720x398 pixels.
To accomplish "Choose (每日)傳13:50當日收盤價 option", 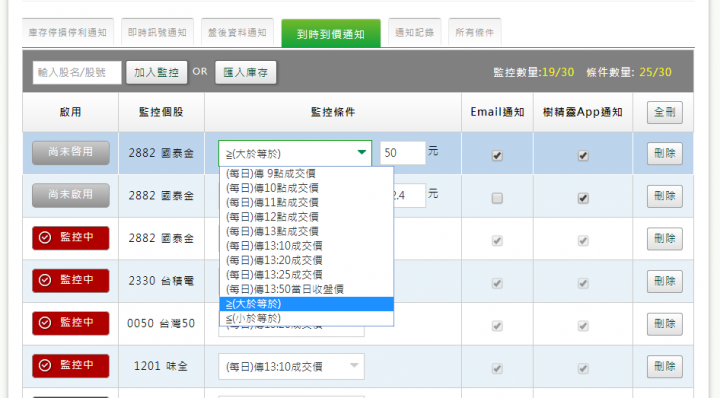I will pyautogui.click(x=306, y=289).
